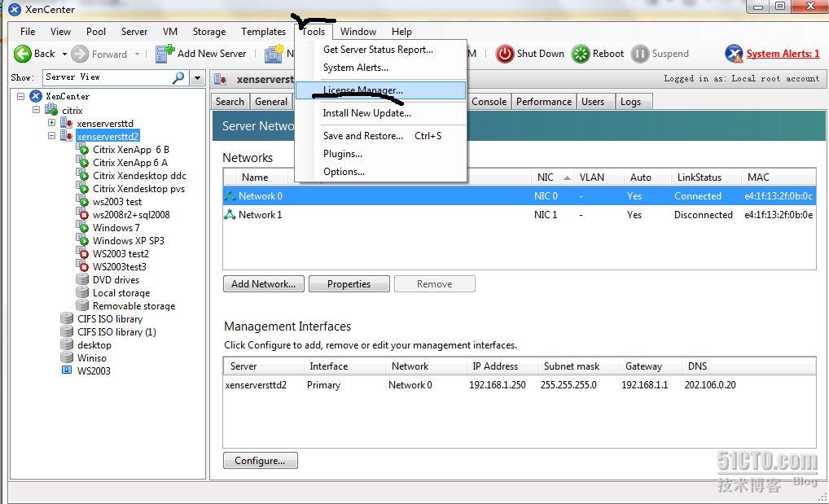Click the Add New Server icon
The image size is (829, 504).
coord(164,54)
